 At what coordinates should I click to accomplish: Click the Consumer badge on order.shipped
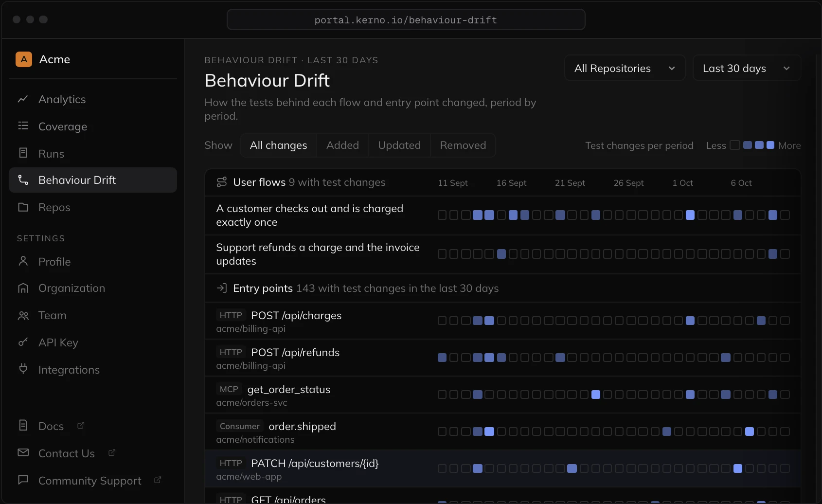pyautogui.click(x=239, y=426)
